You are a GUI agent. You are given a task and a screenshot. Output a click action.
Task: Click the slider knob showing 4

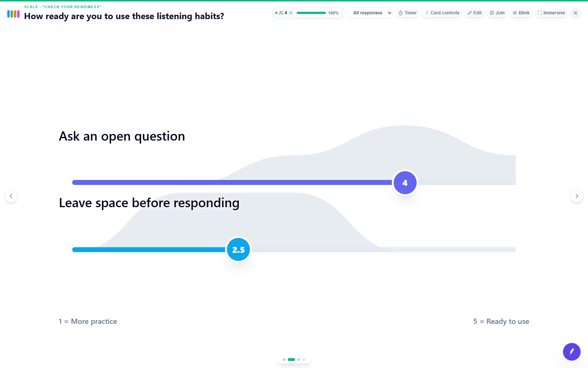[x=405, y=183]
